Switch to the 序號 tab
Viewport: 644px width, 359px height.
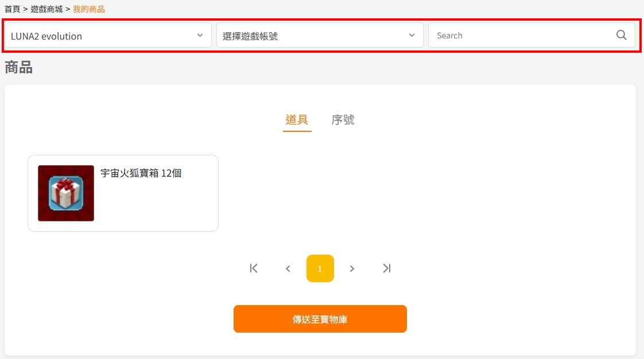pos(343,120)
